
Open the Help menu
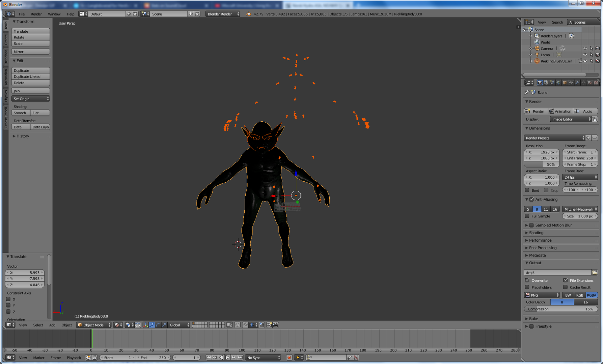click(x=71, y=14)
